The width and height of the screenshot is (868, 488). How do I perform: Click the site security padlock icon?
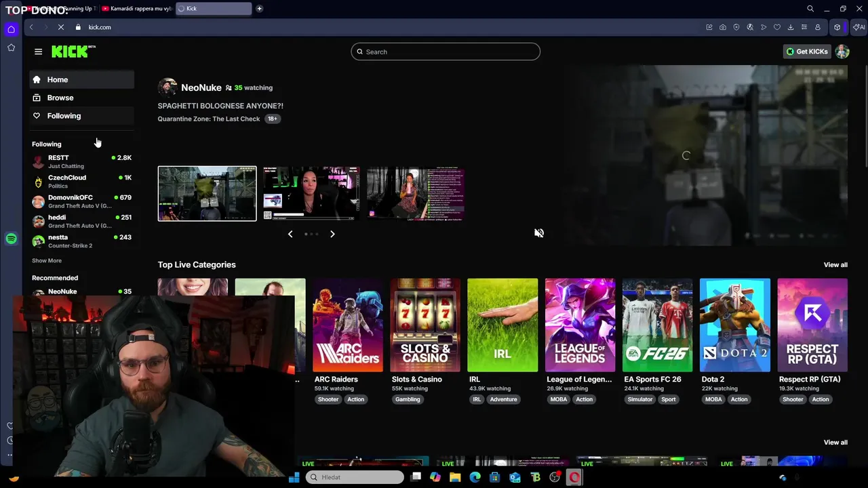(78, 27)
